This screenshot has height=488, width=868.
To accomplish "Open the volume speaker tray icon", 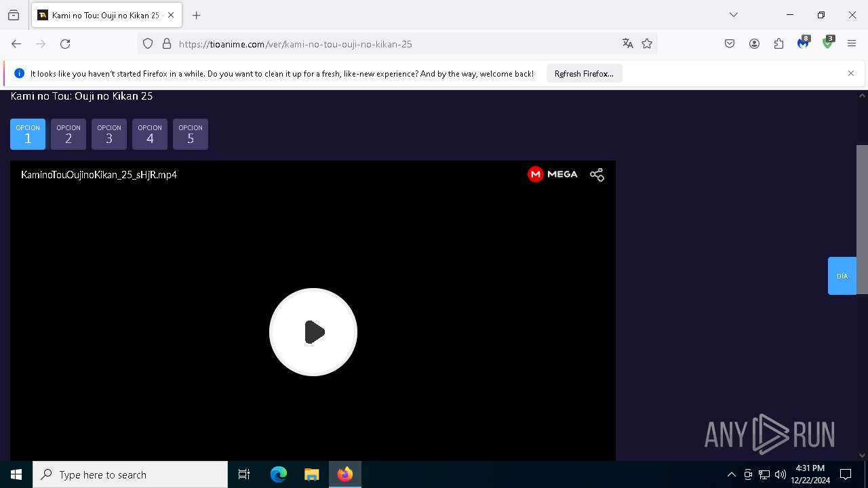I will (781, 474).
